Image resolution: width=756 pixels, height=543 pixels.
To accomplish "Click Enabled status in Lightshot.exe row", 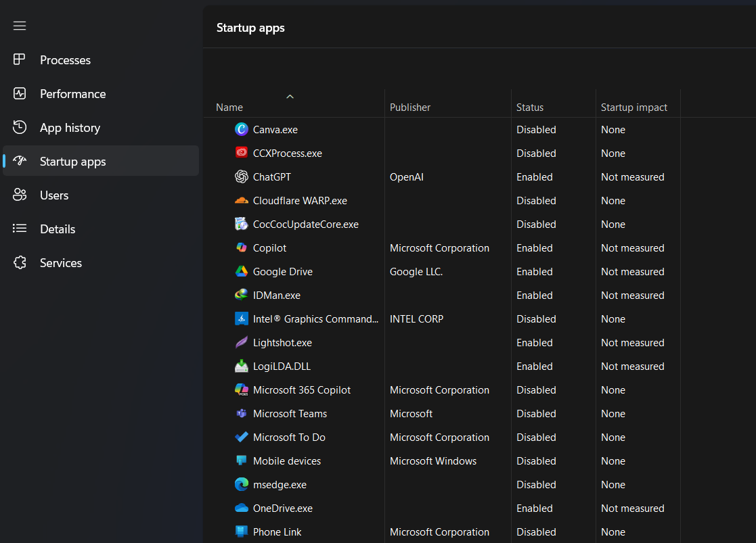I will point(534,343).
